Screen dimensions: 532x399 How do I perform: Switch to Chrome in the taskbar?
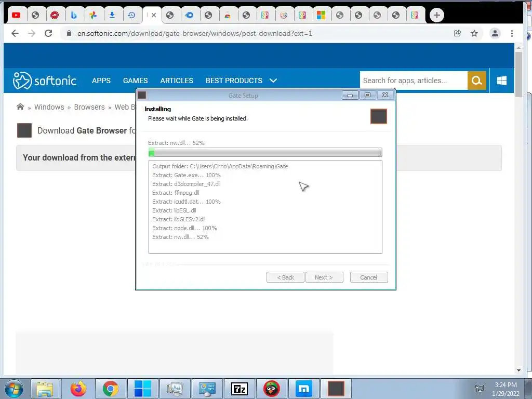[110, 389]
